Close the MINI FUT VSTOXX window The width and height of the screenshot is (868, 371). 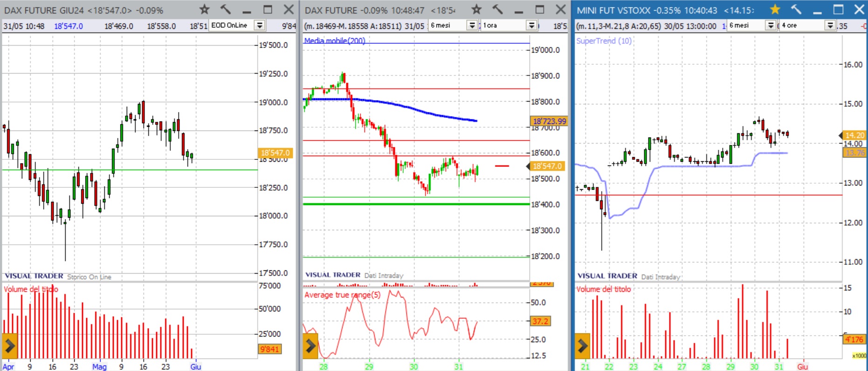pos(859,9)
